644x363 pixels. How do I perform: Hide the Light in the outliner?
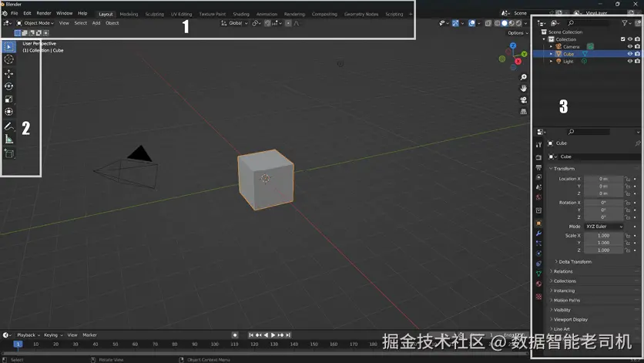(x=629, y=61)
